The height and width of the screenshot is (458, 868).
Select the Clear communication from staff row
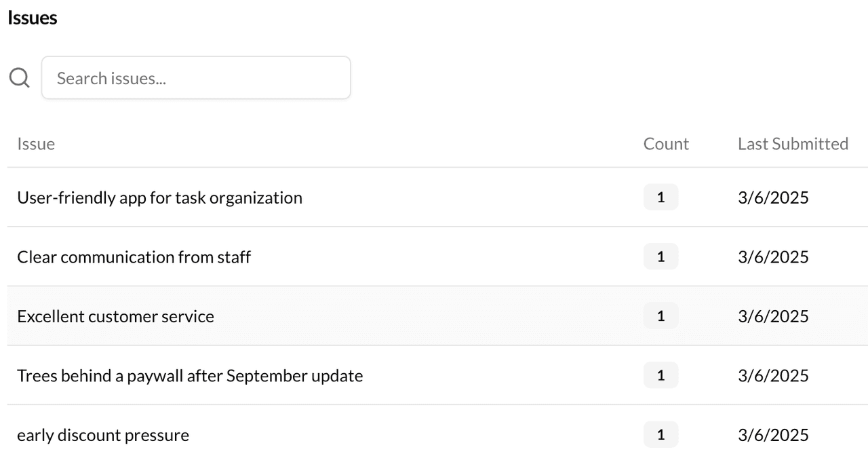pyautogui.click(x=134, y=256)
